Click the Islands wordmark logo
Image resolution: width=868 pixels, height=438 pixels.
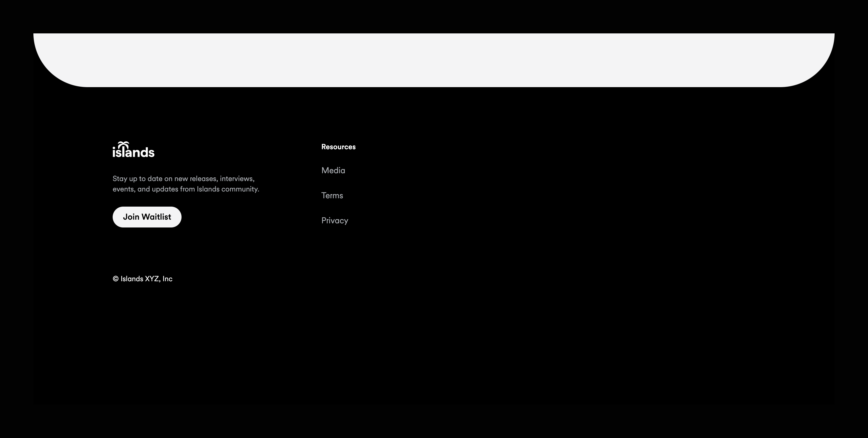(x=134, y=150)
